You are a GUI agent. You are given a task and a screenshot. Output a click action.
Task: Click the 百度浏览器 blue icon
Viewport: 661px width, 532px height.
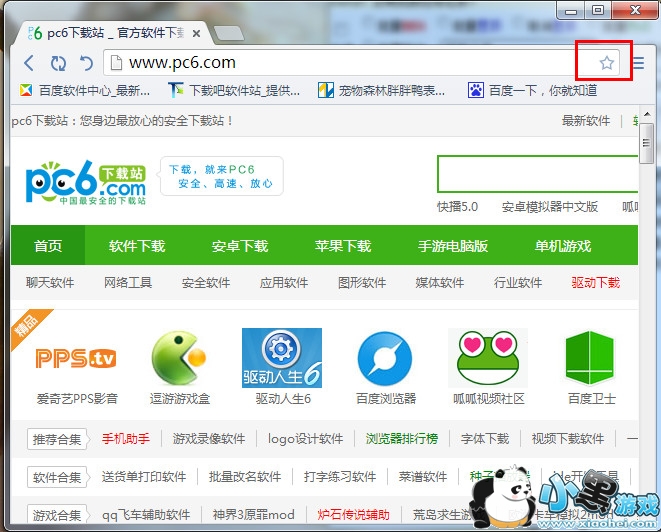coord(385,358)
